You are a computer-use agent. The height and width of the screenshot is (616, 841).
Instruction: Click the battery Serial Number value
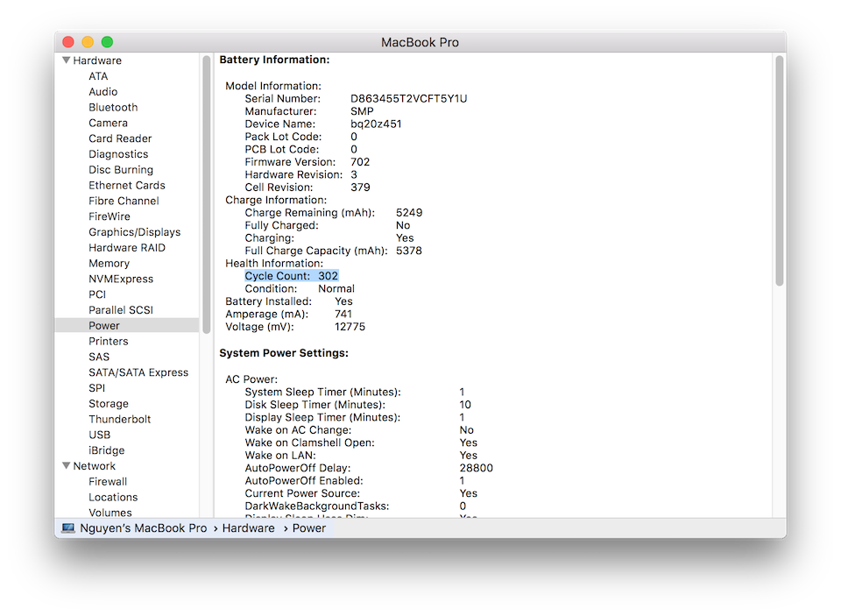(x=408, y=98)
